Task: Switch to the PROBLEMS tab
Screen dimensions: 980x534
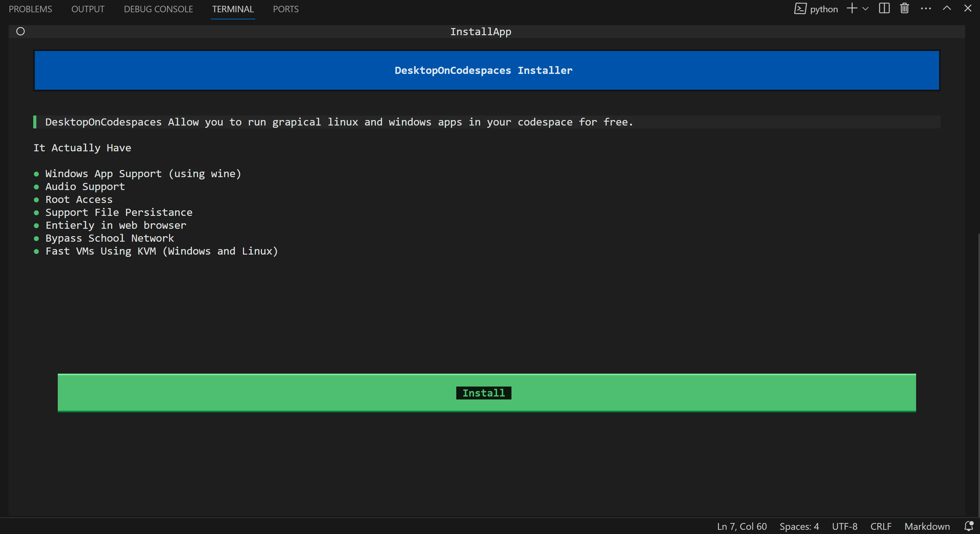Action: pos(30,9)
